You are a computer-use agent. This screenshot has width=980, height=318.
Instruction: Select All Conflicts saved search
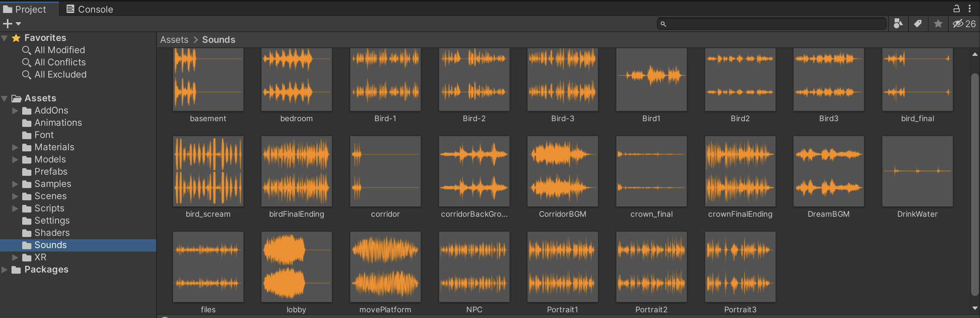point(54,62)
